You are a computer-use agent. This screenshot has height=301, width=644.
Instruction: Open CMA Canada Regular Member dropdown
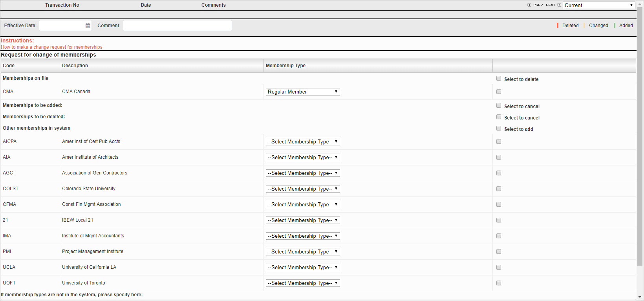303,92
